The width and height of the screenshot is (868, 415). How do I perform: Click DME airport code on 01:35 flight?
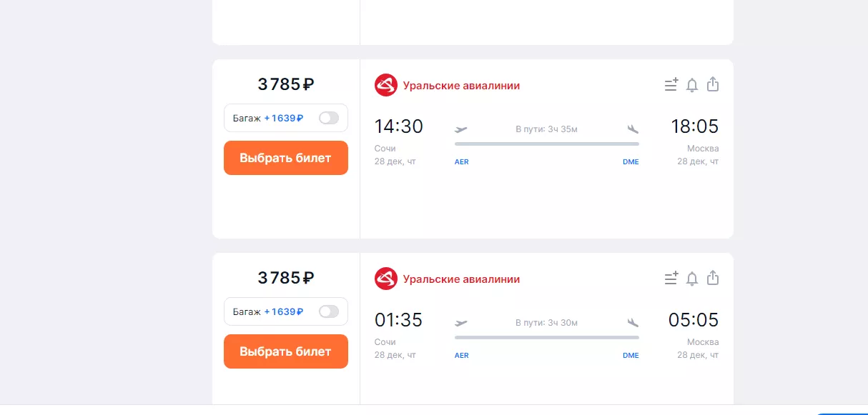pyautogui.click(x=631, y=356)
